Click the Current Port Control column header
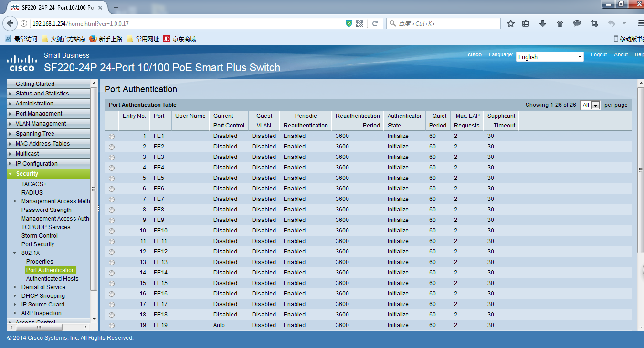 tap(229, 121)
